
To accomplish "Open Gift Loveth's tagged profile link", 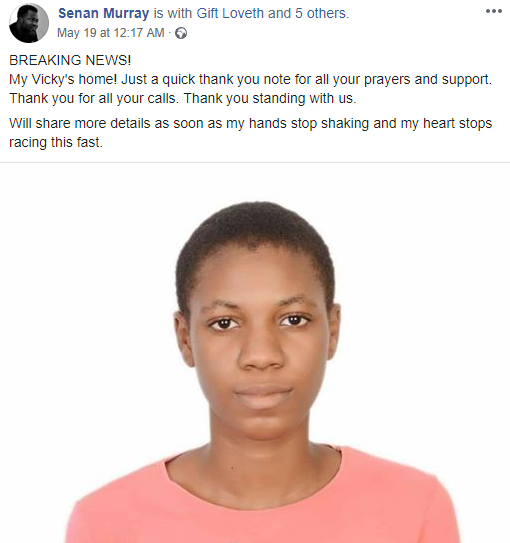I will (230, 13).
